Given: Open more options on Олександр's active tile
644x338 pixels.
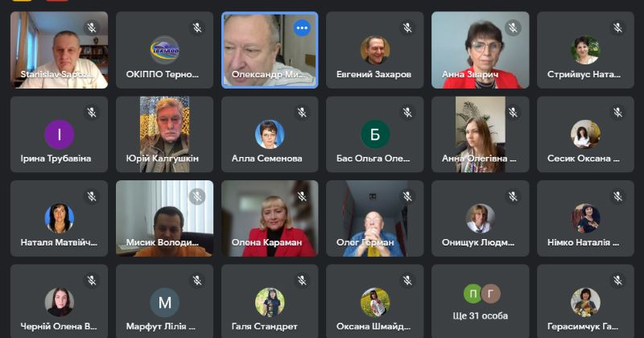Looking at the screenshot, I should click(x=302, y=28).
